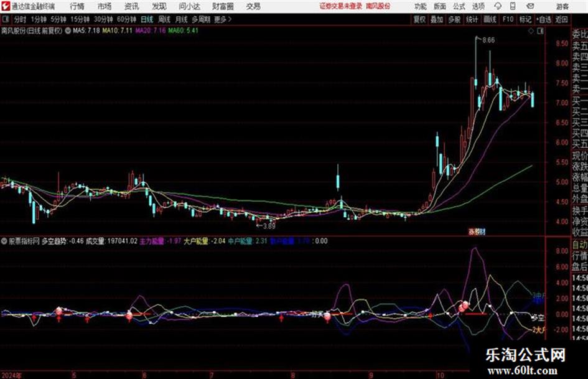Viewport: 588px width, 379px height.
Task: Expand the 更多 period options
Action: click(x=223, y=19)
